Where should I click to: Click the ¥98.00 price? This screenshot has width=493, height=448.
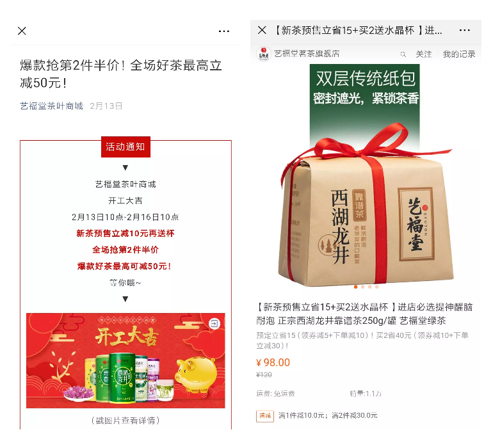click(x=273, y=362)
